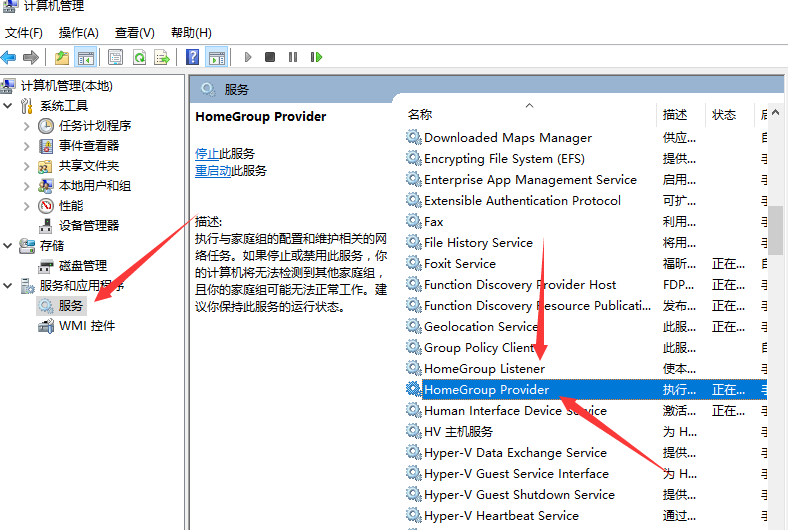Click the Back arrow toolbar icon
Viewport: 788px width, 530px height.
coord(9,57)
